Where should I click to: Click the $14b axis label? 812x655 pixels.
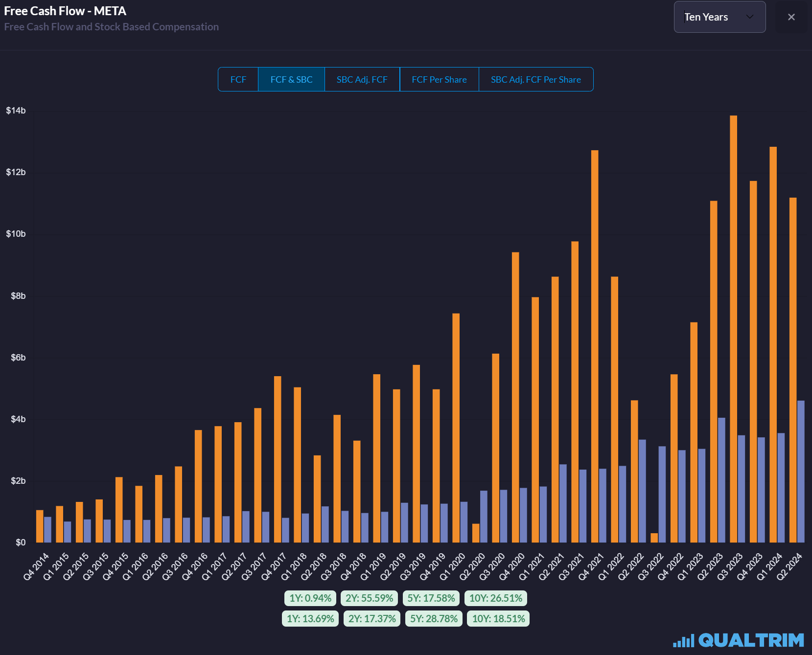click(16, 111)
